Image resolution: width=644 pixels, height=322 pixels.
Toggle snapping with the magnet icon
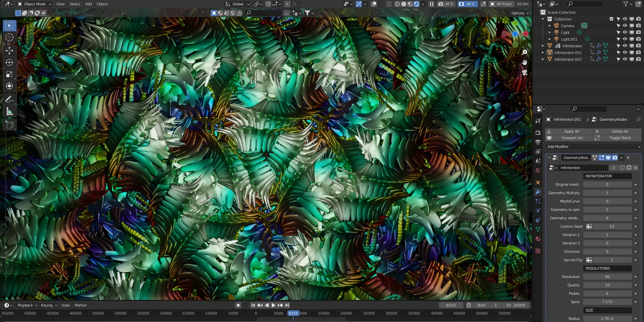click(x=268, y=4)
